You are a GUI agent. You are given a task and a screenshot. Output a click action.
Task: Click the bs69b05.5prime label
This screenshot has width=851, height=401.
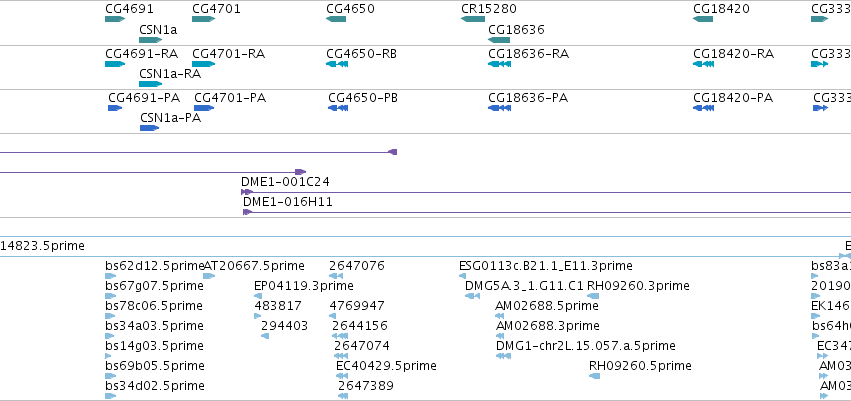click(155, 366)
